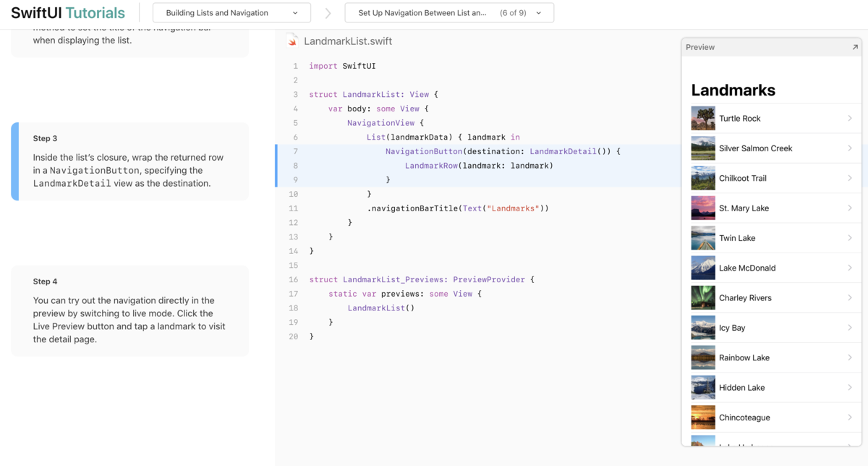Click the Hidden Lake row chevron
Screen dimensions: 868x466
point(850,387)
